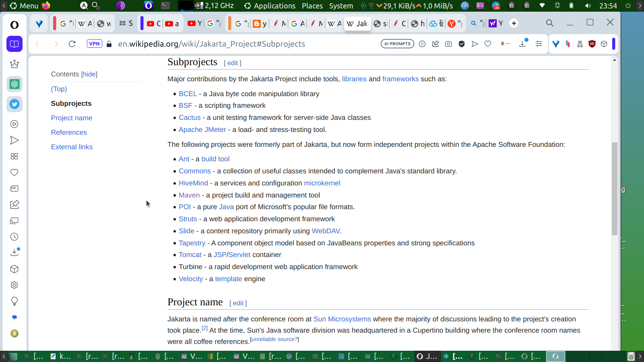644x362 pixels.
Task: Collapse the orange tab island handle
Action: click(229, 23)
